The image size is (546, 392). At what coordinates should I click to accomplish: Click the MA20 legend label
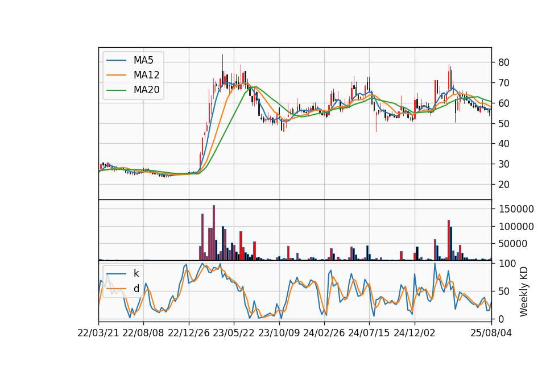click(146, 90)
